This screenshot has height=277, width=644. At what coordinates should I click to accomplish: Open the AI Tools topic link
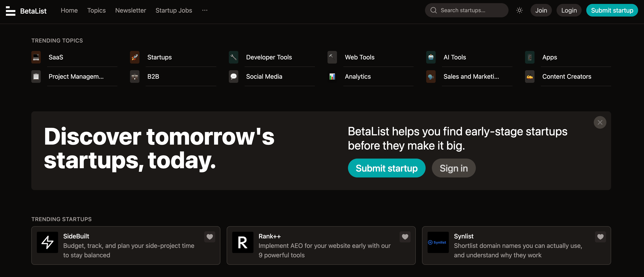pyautogui.click(x=455, y=57)
